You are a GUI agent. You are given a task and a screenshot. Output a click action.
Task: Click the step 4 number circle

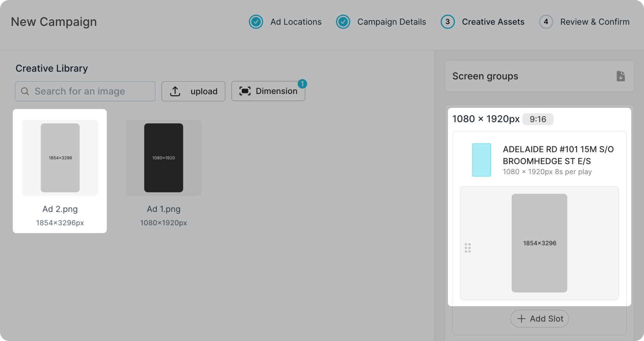coord(546,22)
